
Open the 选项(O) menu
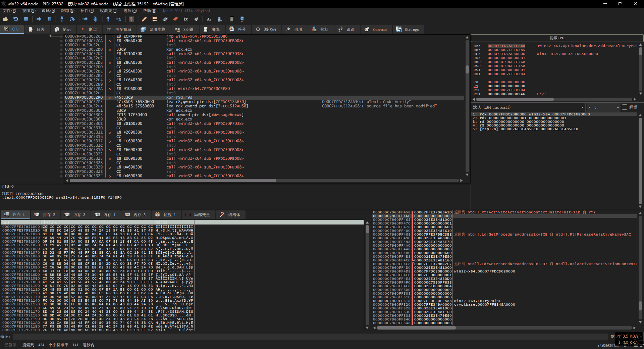click(130, 11)
